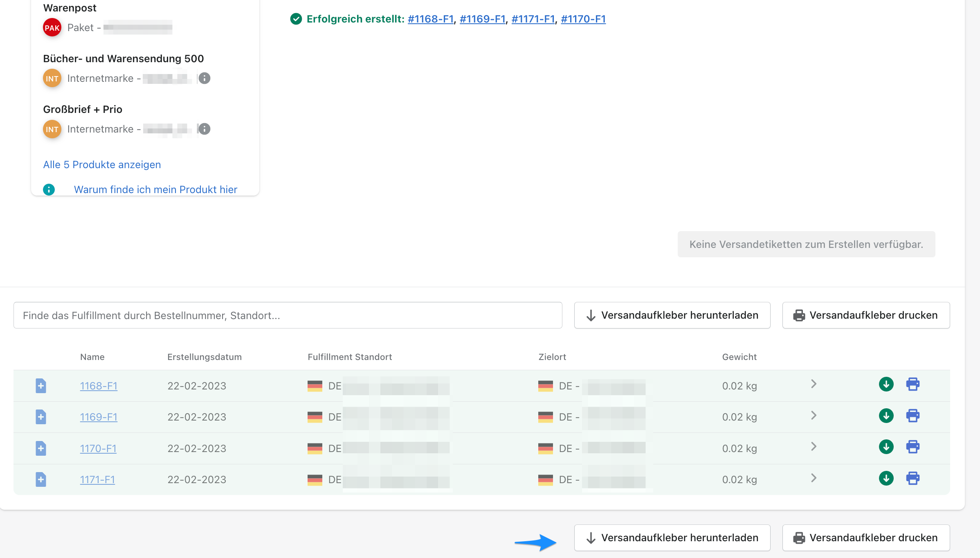The image size is (980, 558).
Task: Click bottom Versandaufkleber drucken button
Action: click(866, 538)
